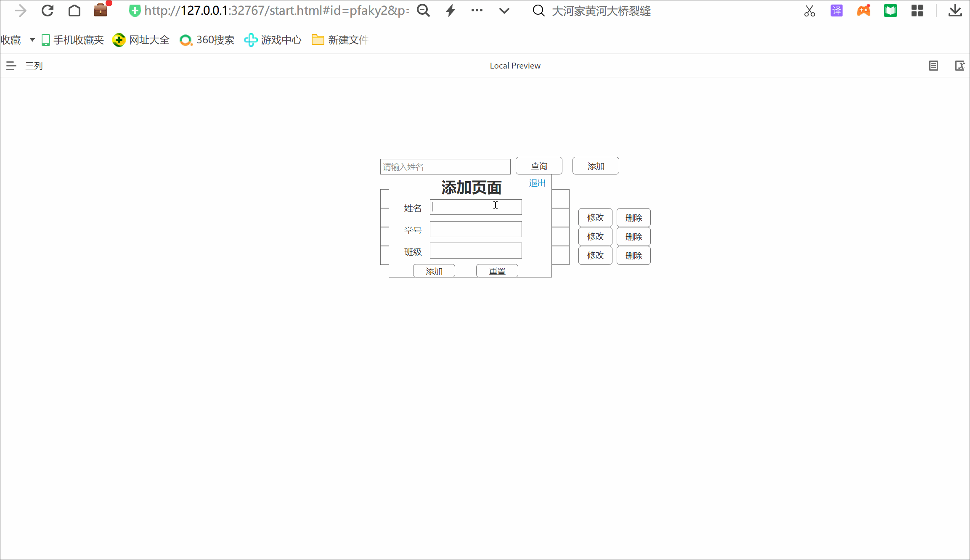The width and height of the screenshot is (970, 560).
Task: Open the downloads arrow icon
Action: tap(955, 11)
